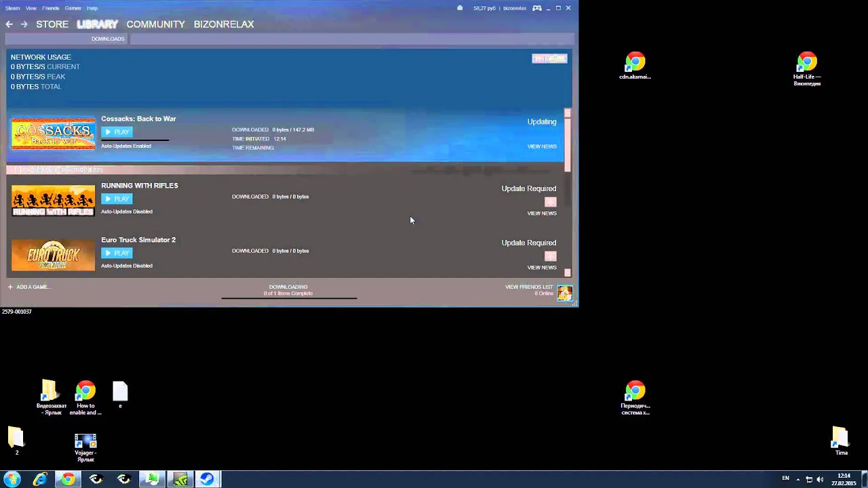Start the Euro Truck Simulator 2 update with its download icon
Screen dimensions: 868x488
[551, 256]
